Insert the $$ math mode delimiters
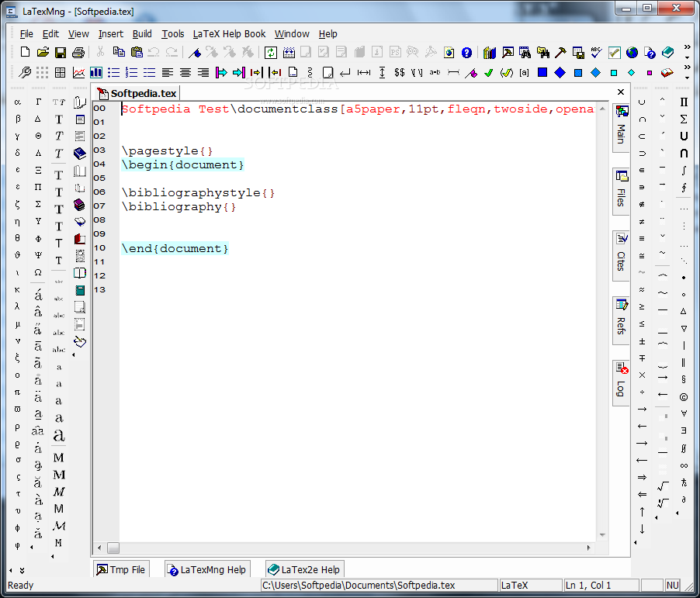 coord(400,72)
